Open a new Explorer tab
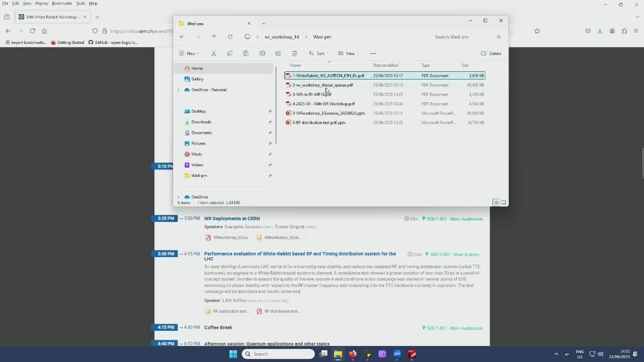This screenshot has height=362, width=644. (264, 23)
